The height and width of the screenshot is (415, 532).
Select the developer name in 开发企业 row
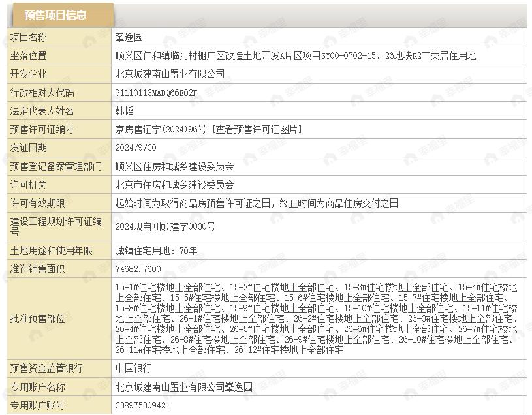pos(170,74)
